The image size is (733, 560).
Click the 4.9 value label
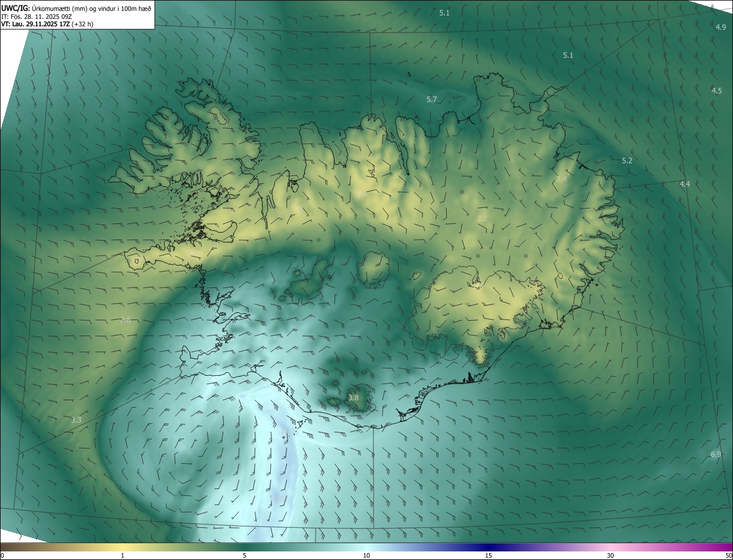point(721,27)
